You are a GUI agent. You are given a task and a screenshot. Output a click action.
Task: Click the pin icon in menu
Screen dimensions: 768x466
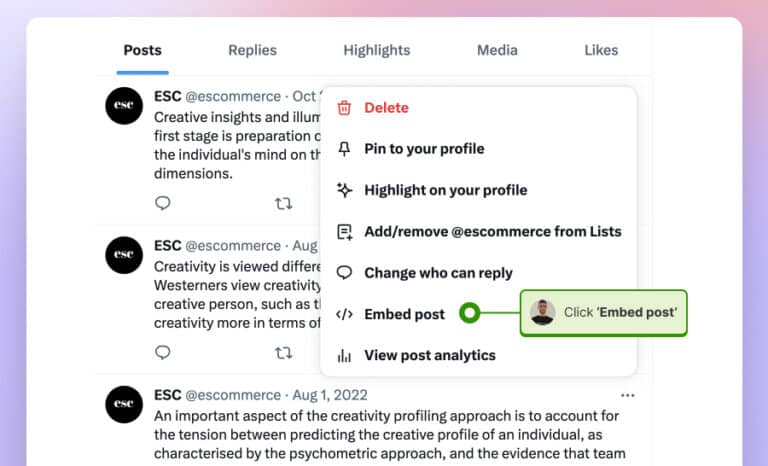tap(344, 149)
